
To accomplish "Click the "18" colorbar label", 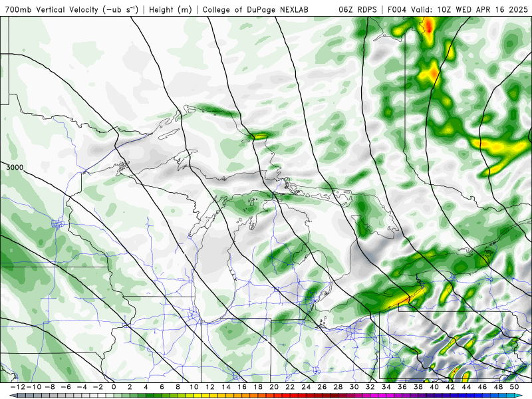I will point(258,387).
